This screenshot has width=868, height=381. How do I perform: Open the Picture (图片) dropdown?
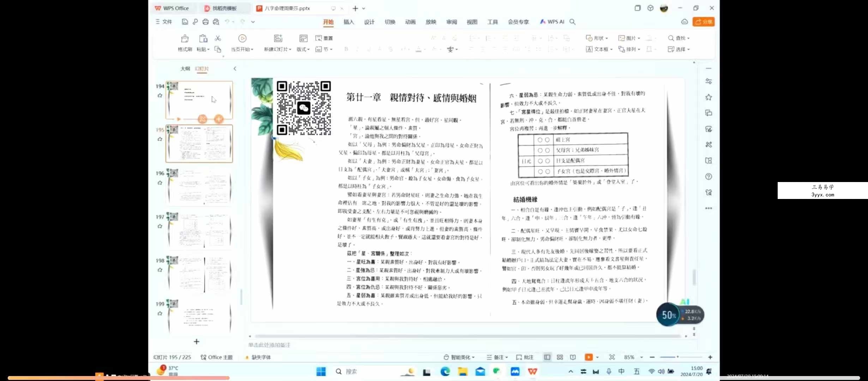629,38
